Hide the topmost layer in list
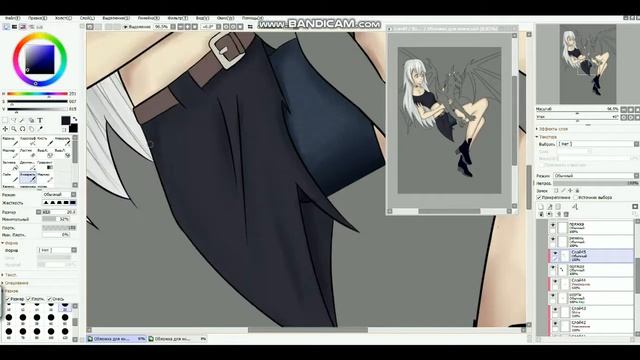 [x=553, y=225]
